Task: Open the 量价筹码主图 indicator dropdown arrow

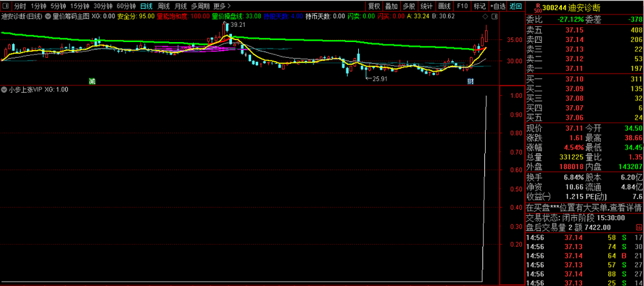Action: pos(47,16)
